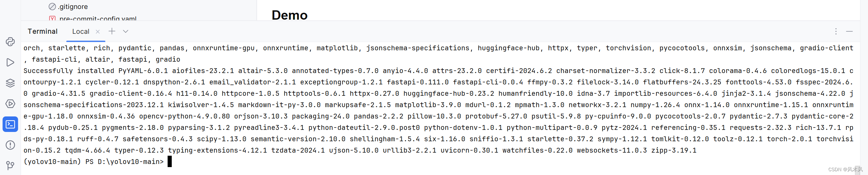Hide the Terminal panel
Viewport: 868px width, 175px height.
tap(849, 31)
